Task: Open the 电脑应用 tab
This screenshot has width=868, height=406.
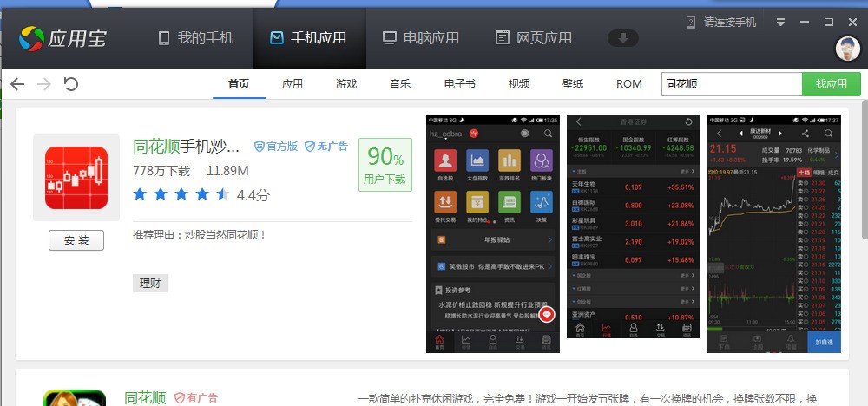Action: point(421,38)
